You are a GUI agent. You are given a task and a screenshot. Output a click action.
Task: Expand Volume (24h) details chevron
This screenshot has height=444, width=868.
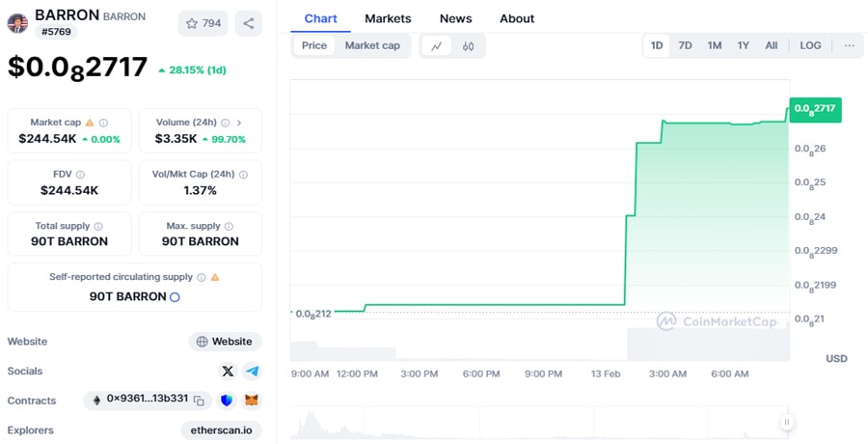[x=239, y=123]
